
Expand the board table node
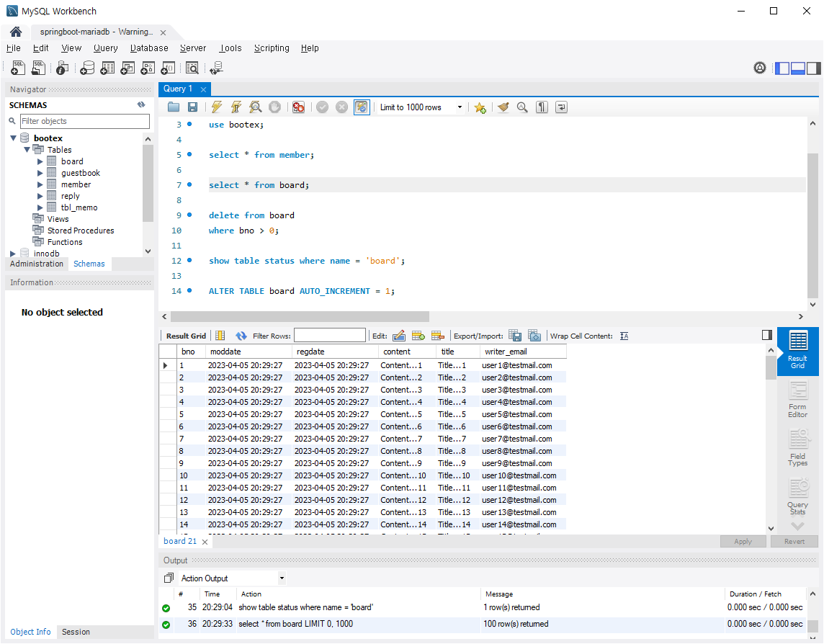tap(40, 161)
